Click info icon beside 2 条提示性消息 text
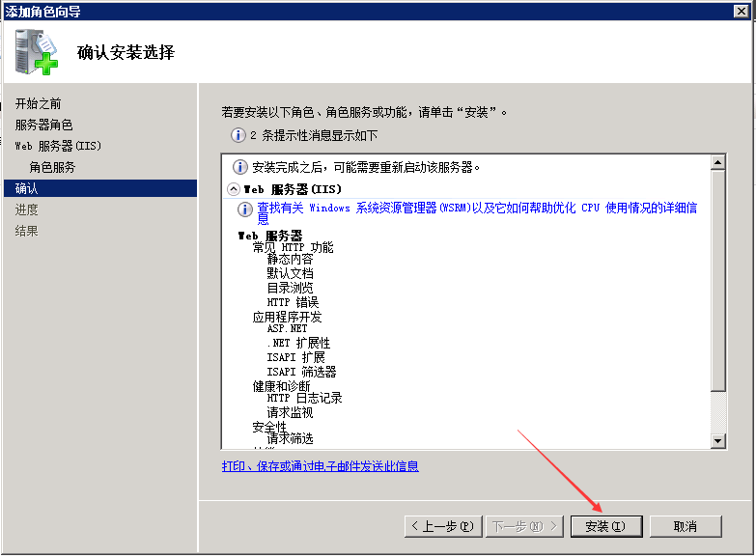Screen dimensions: 756x558 [238, 136]
